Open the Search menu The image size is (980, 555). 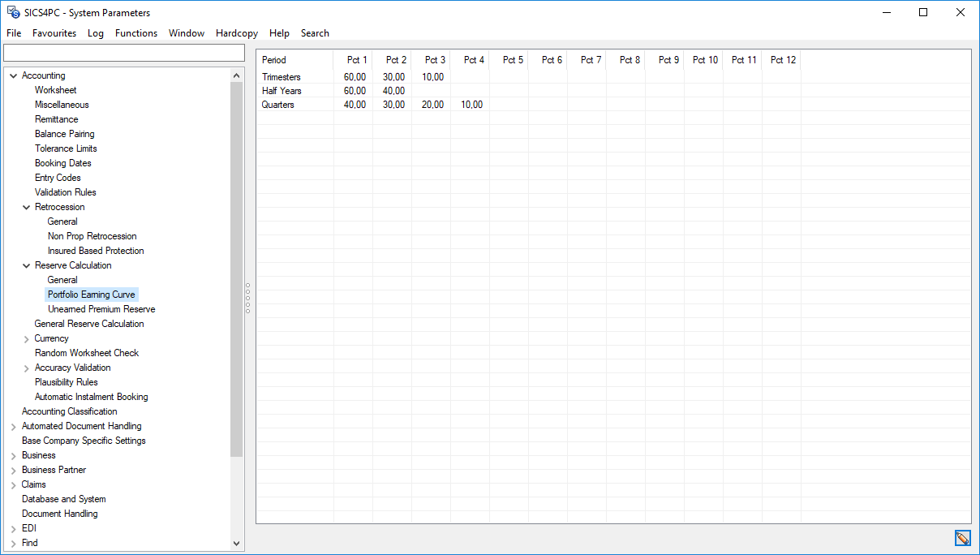pos(315,33)
